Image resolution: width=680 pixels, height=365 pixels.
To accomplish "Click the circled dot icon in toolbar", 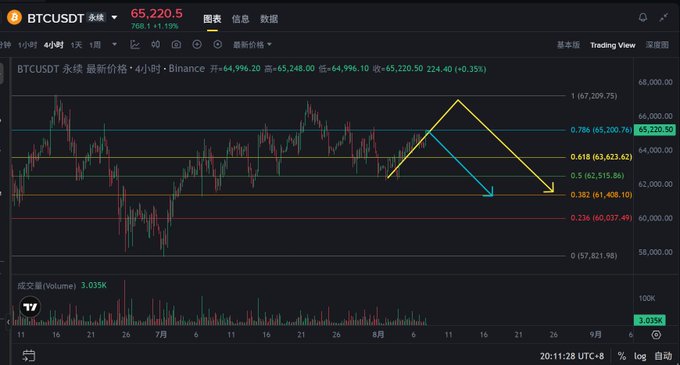I will point(218,44).
